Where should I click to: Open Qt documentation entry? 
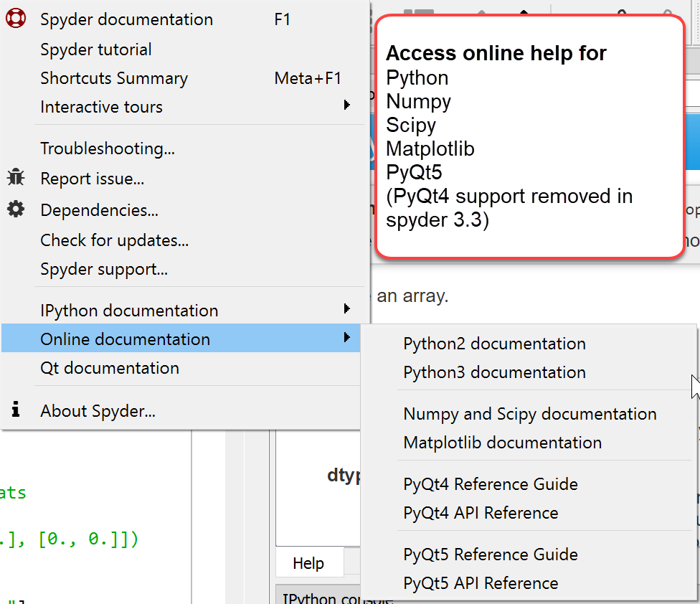click(x=181, y=368)
